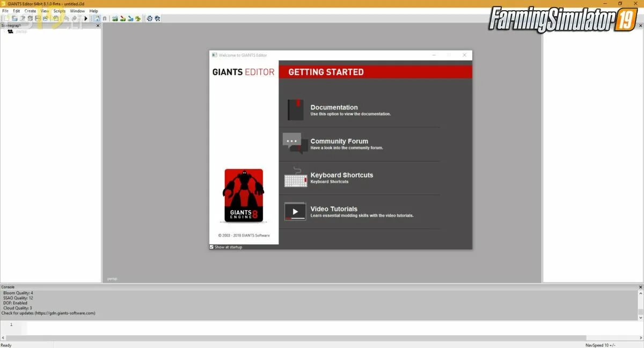Close the Welcome to GIANTS Editor dialog
The height and width of the screenshot is (348, 644).
pyautogui.click(x=464, y=55)
